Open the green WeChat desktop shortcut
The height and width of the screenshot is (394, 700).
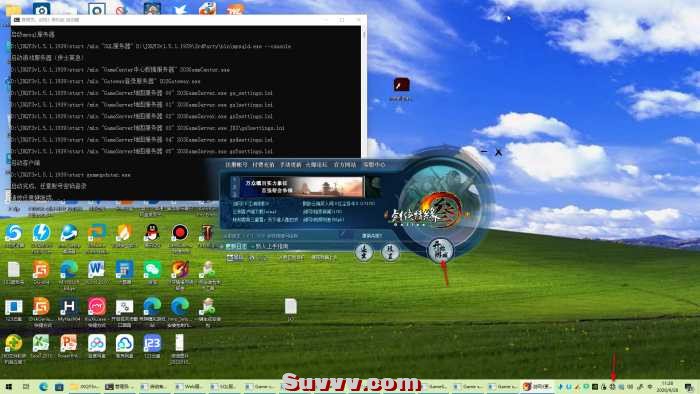(x=152, y=270)
